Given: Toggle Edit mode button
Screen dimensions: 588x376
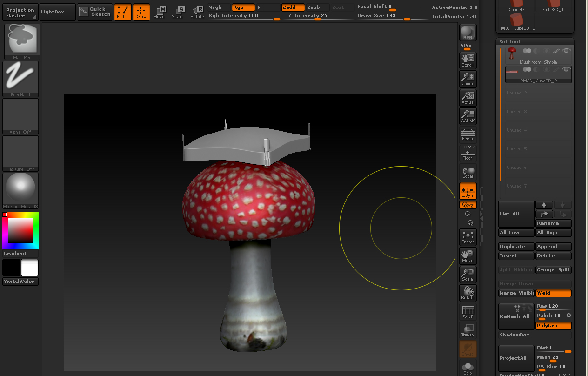Looking at the screenshot, I should coord(122,12).
